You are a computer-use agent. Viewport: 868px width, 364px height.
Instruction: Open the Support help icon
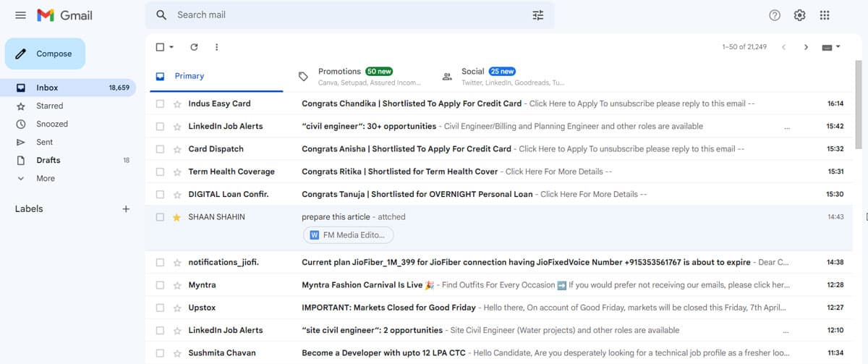[x=775, y=15]
